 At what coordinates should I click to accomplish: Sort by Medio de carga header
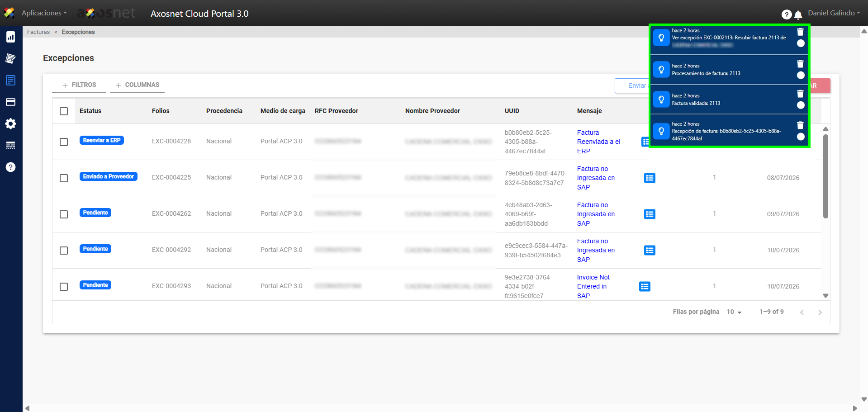283,111
